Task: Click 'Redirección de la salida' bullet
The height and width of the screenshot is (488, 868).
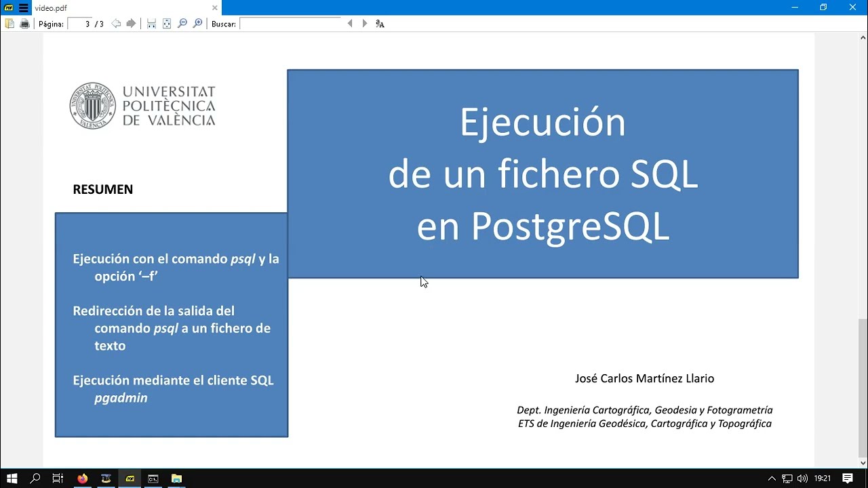Action: coord(172,328)
